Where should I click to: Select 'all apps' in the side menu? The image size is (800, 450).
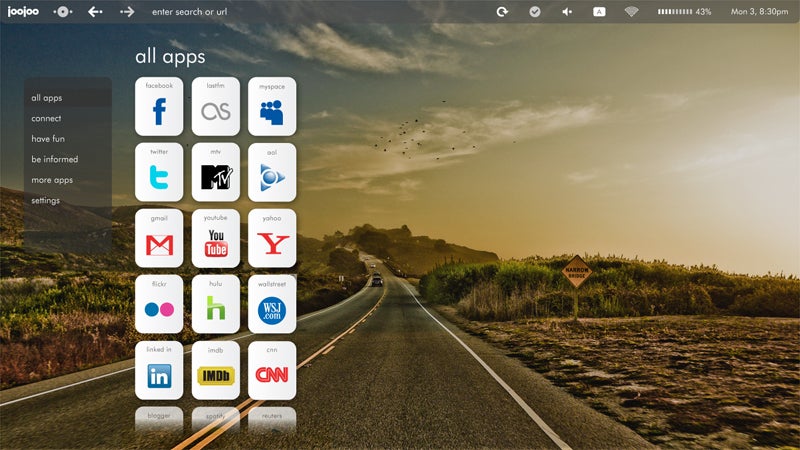(67, 97)
